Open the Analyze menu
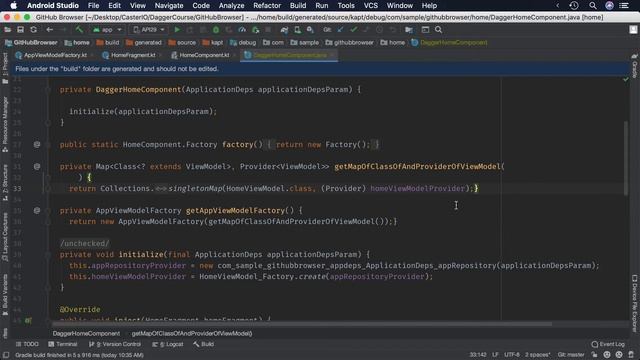 231,6
